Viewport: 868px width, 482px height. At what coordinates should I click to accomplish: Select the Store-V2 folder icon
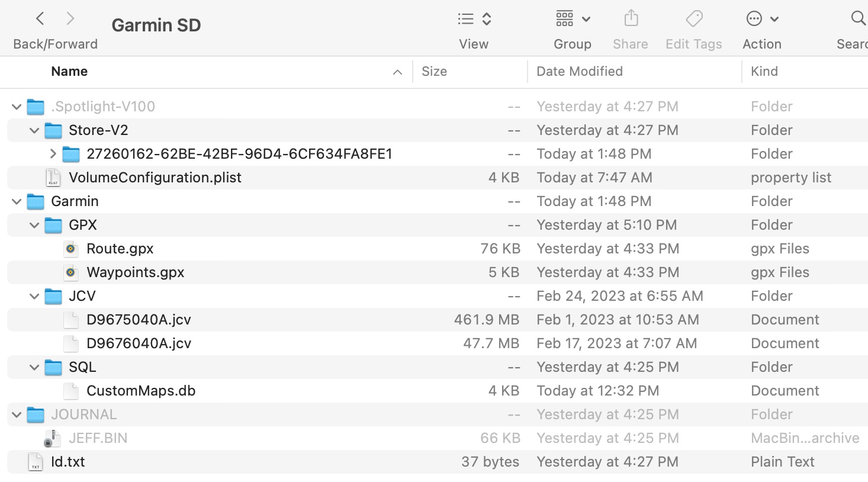click(x=53, y=130)
